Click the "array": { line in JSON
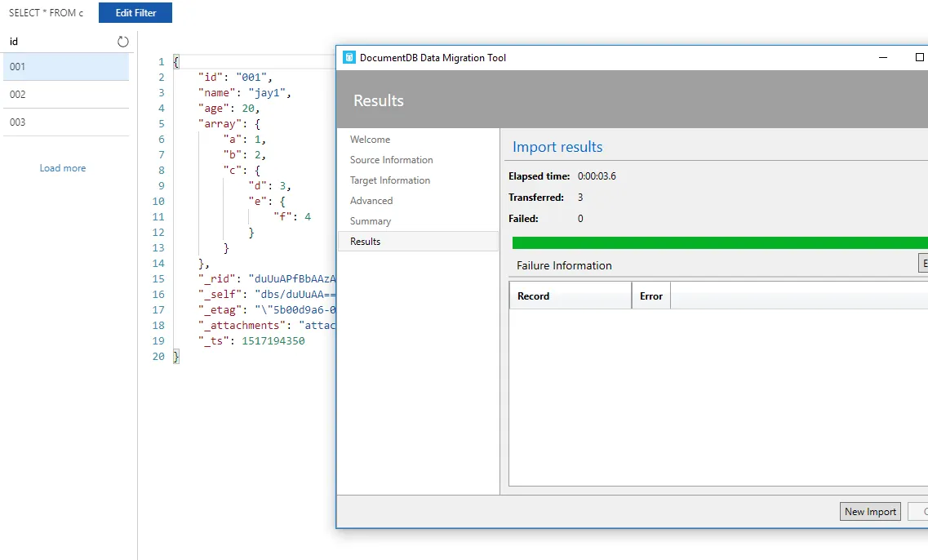The width and height of the screenshot is (928, 560). (229, 124)
